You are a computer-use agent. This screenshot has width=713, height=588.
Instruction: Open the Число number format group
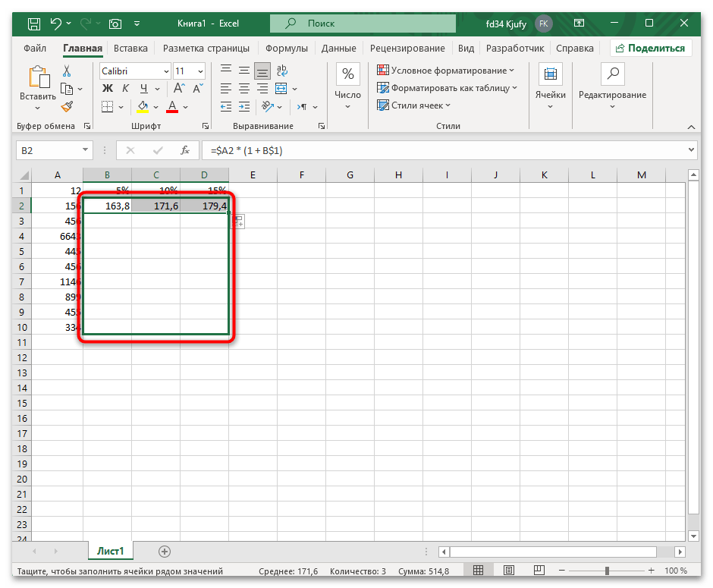click(x=348, y=86)
